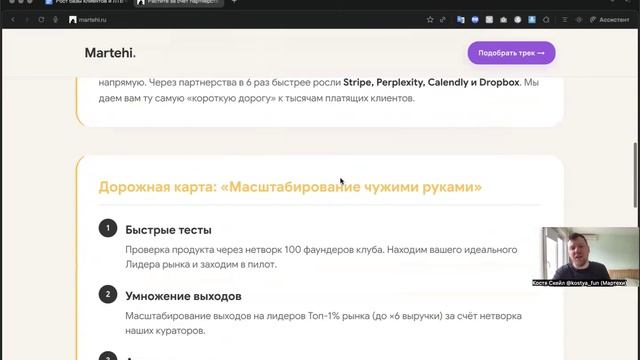Open the camera screenshot extension icon
Image resolution: width=640 pixels, height=360 pixels.
click(x=503, y=20)
